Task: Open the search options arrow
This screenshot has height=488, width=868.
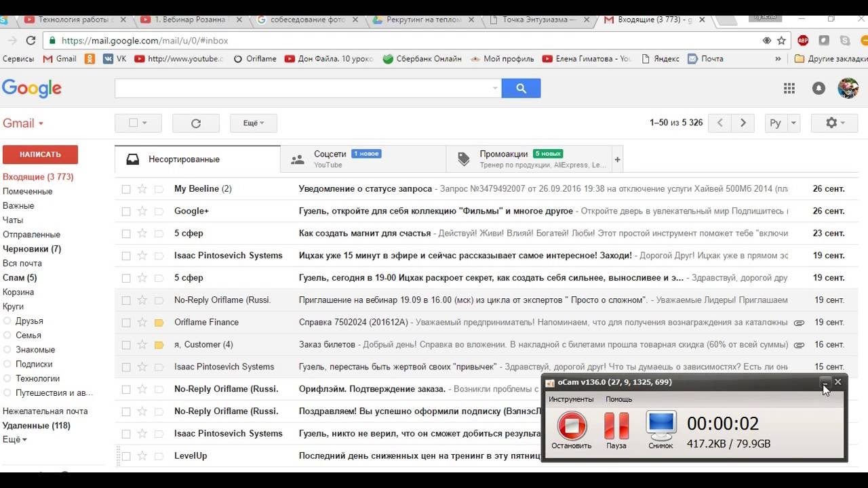Action: (495, 88)
